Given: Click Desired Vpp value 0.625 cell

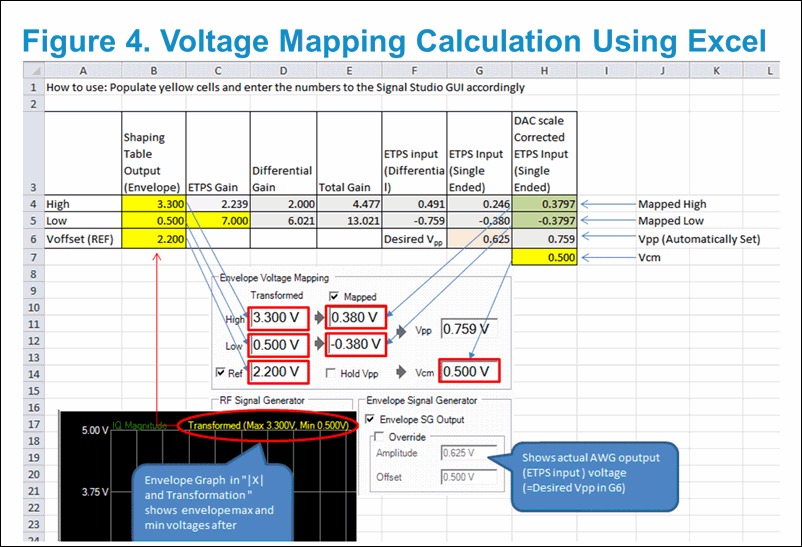Looking at the screenshot, I should tap(479, 239).
